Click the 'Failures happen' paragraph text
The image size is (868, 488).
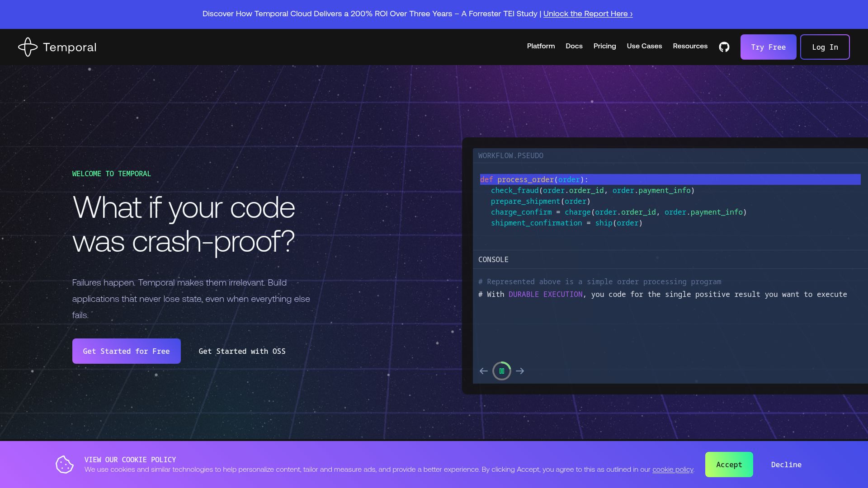(191, 299)
